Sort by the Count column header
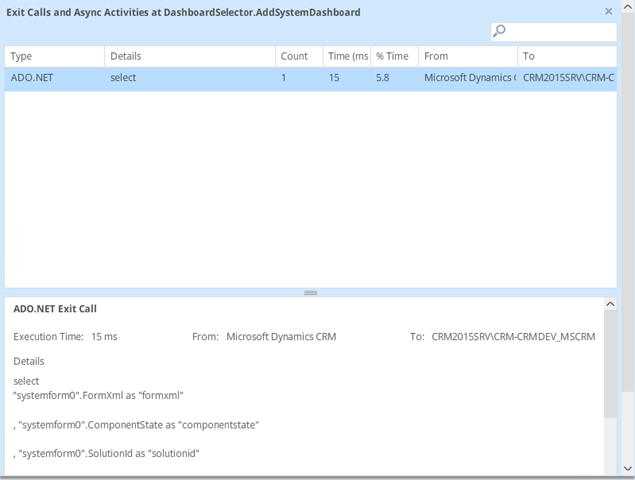Image resolution: width=635 pixels, height=480 pixels. click(298, 56)
